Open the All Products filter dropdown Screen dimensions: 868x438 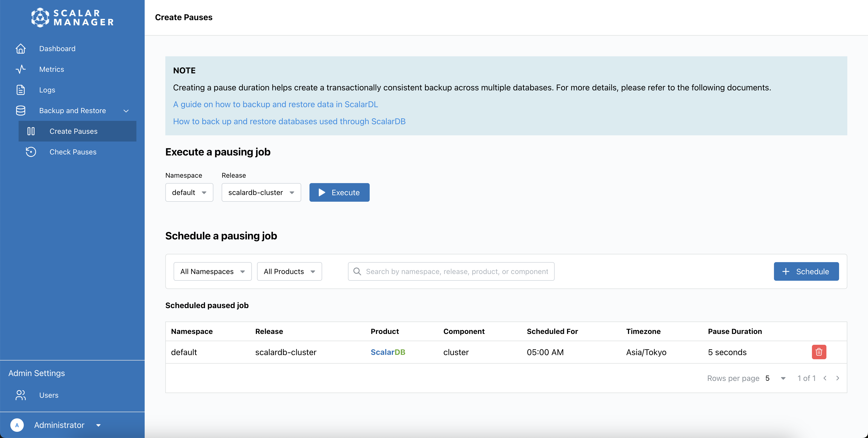tap(289, 272)
